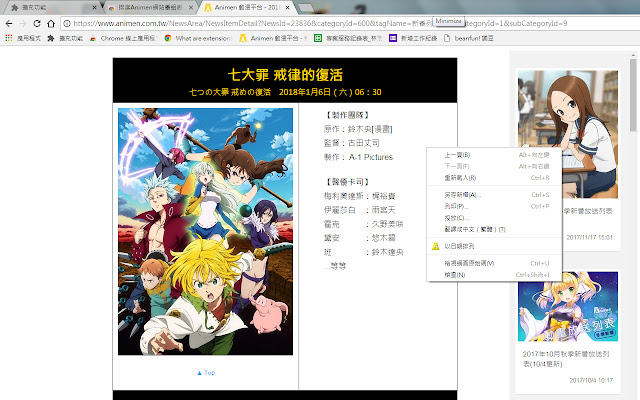Click the 梅利奧達斯:梶裕貴 cast line
This screenshot has width=640, height=400.
click(360, 196)
